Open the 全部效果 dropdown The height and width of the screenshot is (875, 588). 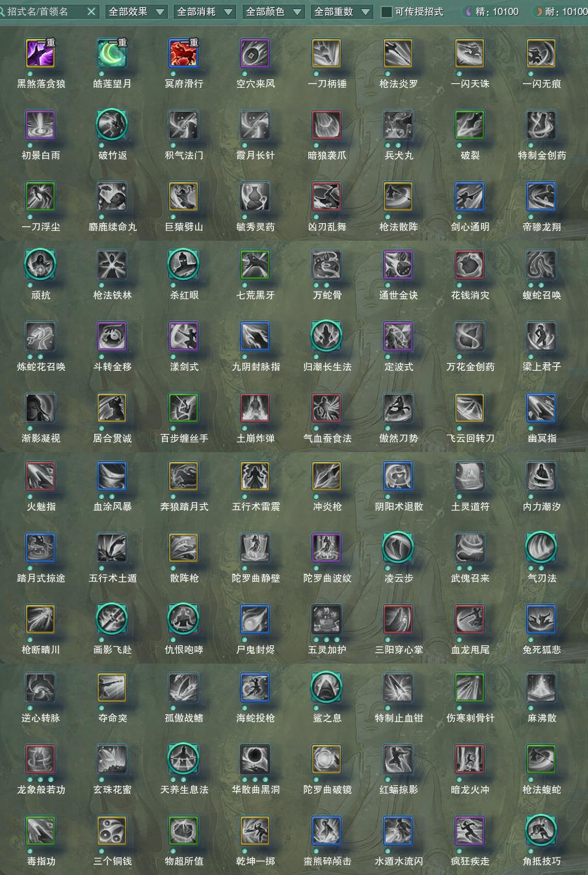(135, 12)
